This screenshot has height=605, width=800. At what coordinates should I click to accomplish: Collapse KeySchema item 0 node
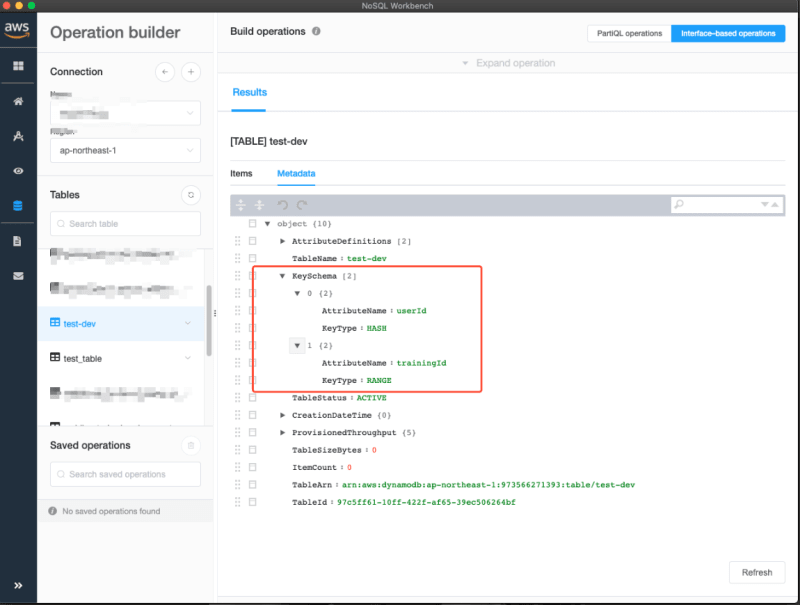coord(297,293)
